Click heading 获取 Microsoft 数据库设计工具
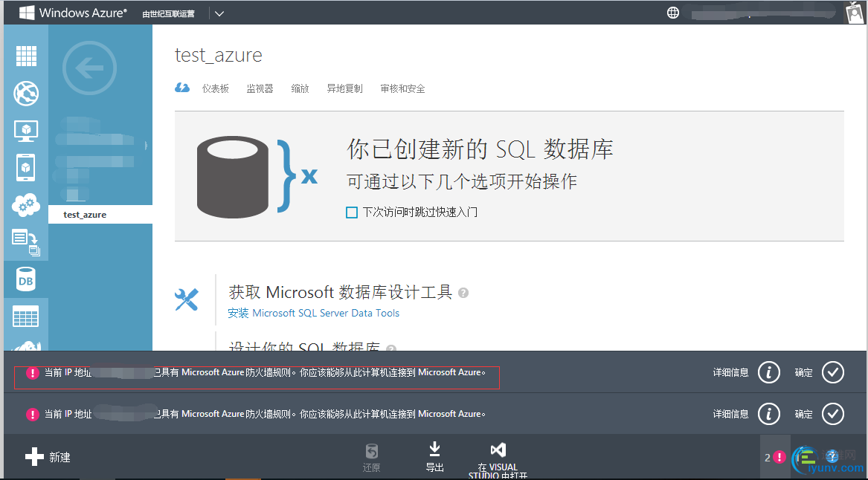This screenshot has height=480, width=868. coord(341,292)
